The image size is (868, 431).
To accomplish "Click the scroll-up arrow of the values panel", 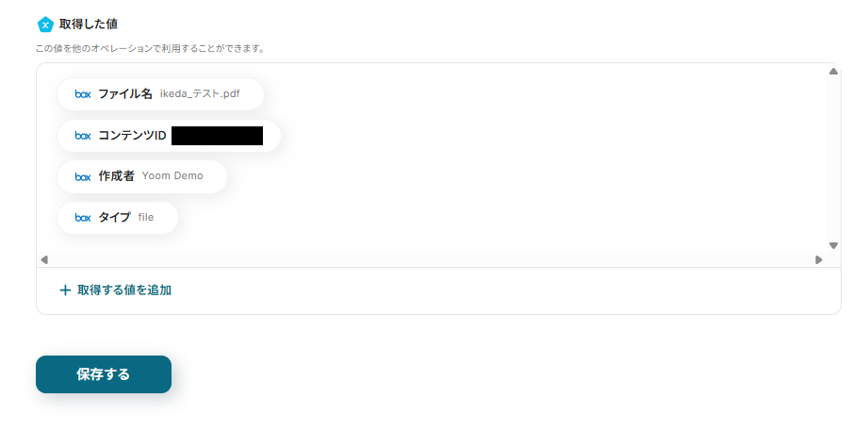I will (833, 72).
